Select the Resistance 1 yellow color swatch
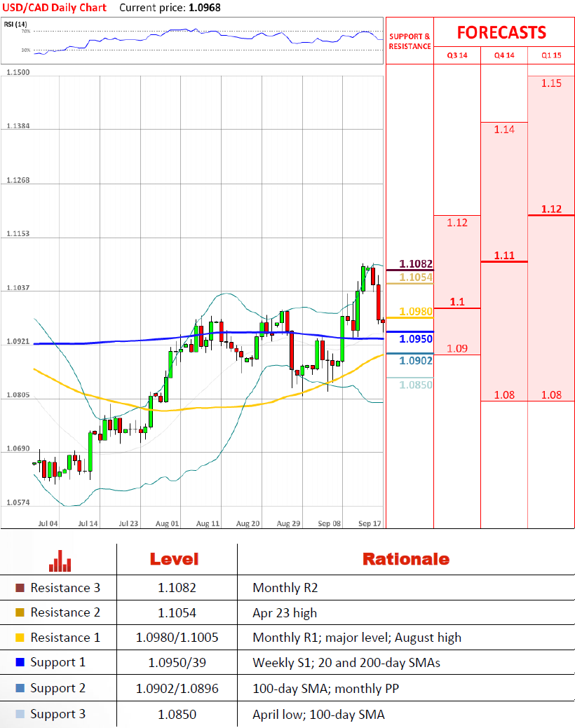The width and height of the screenshot is (575, 728). tap(20, 638)
